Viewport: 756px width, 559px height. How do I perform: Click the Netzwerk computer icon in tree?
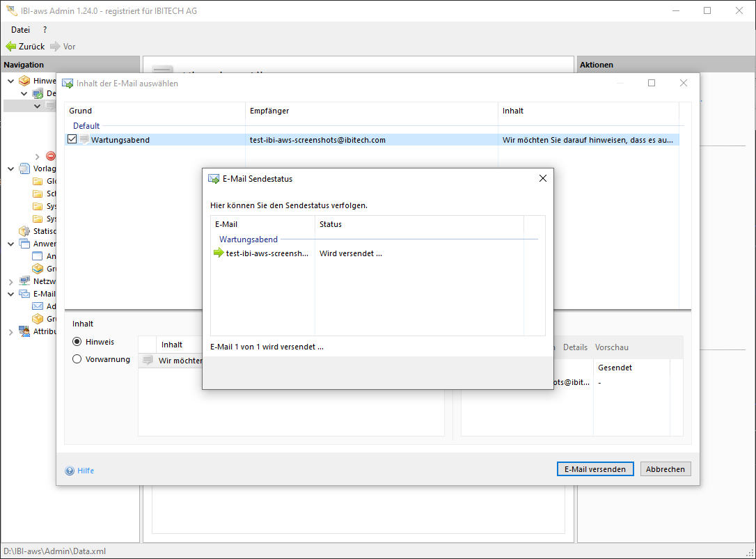click(24, 281)
